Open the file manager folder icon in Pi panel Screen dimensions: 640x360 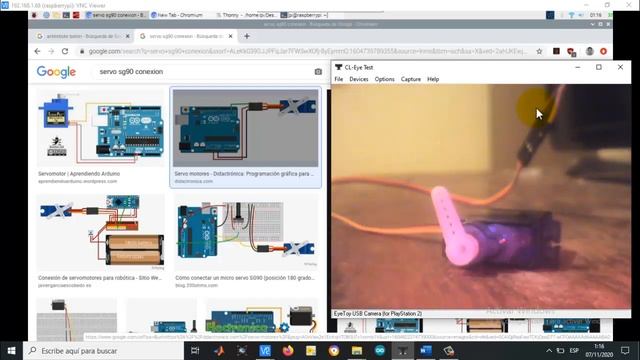56,15
